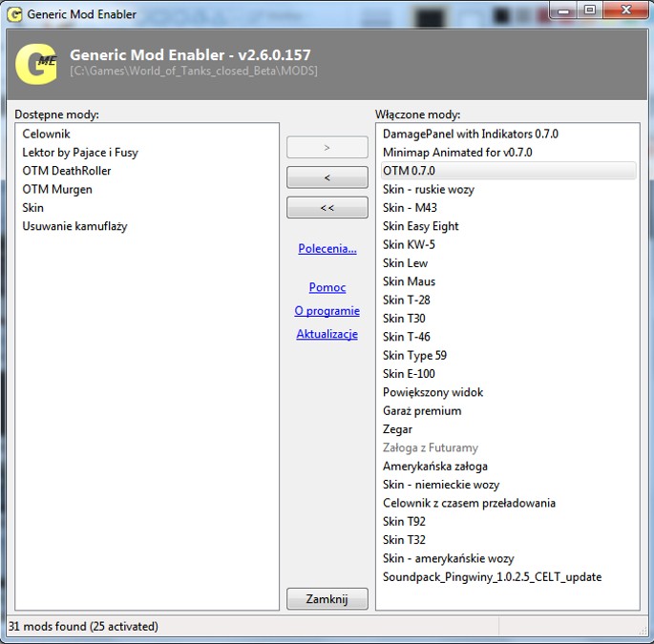Select Skin Maus entry
Image resolution: width=654 pixels, height=644 pixels.
[x=410, y=281]
